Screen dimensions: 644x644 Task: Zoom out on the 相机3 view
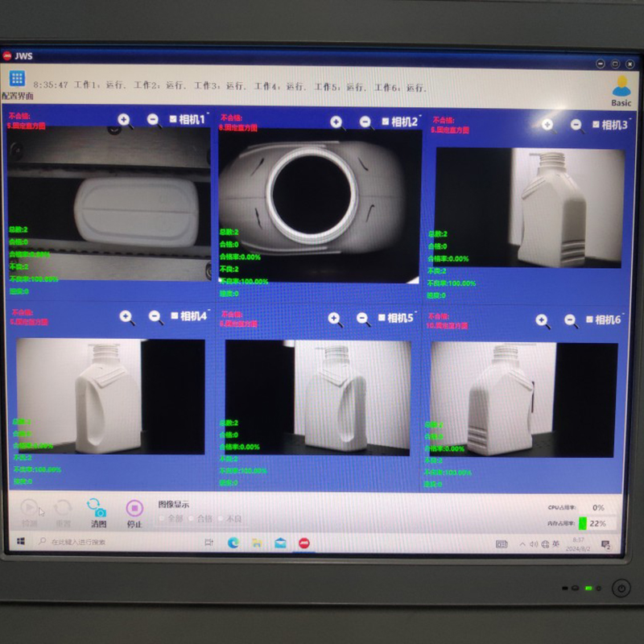point(576,125)
